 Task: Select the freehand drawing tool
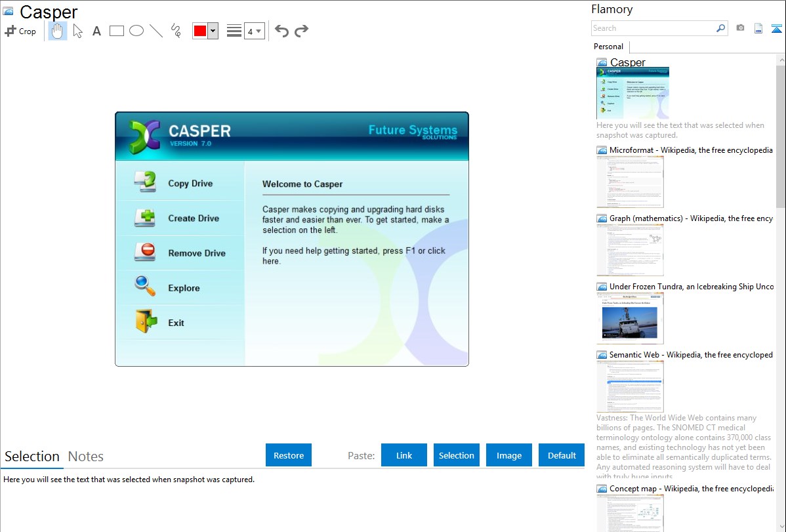click(x=176, y=31)
